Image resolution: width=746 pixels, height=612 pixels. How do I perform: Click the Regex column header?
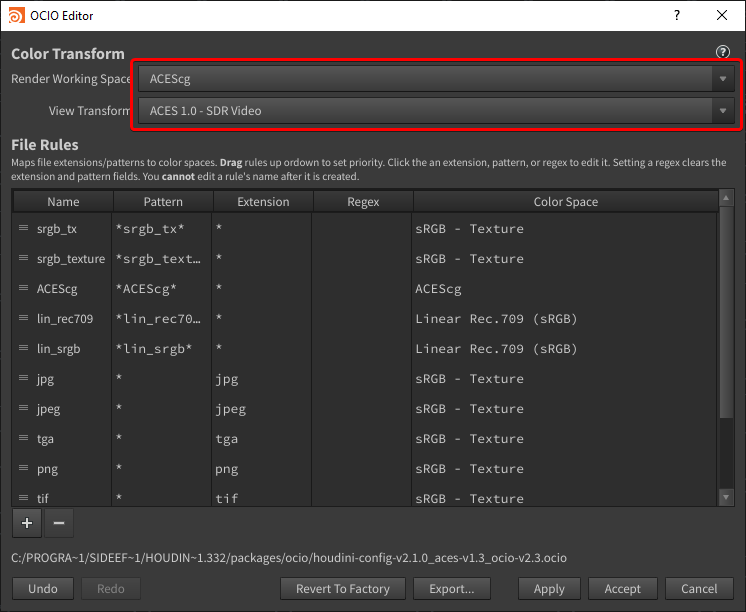pos(363,202)
